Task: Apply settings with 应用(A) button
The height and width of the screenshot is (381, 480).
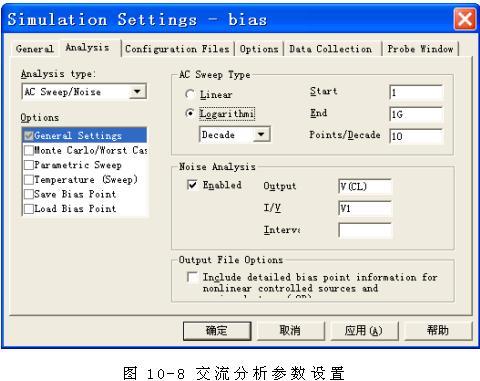Action: tap(364, 331)
